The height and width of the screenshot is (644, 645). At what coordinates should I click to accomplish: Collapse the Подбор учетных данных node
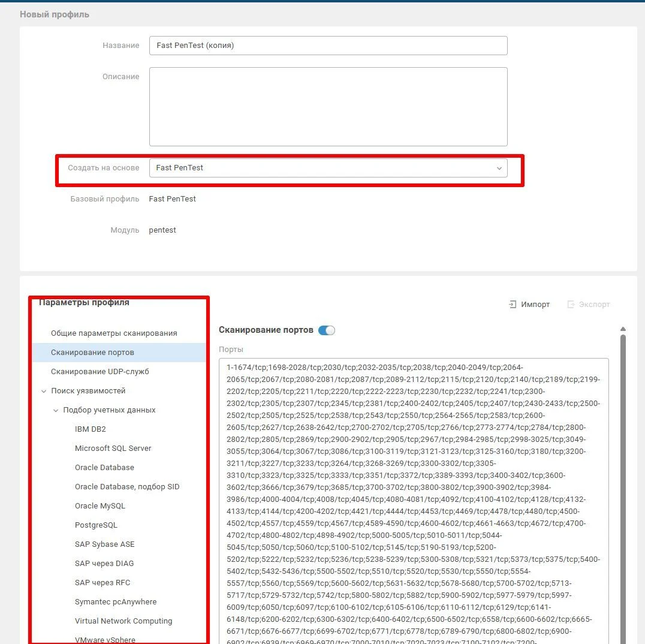tap(56, 410)
